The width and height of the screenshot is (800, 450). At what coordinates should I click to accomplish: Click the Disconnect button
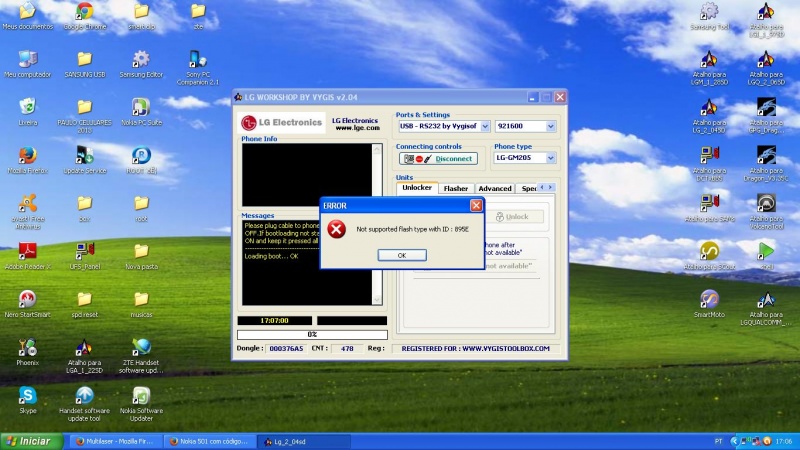438,159
